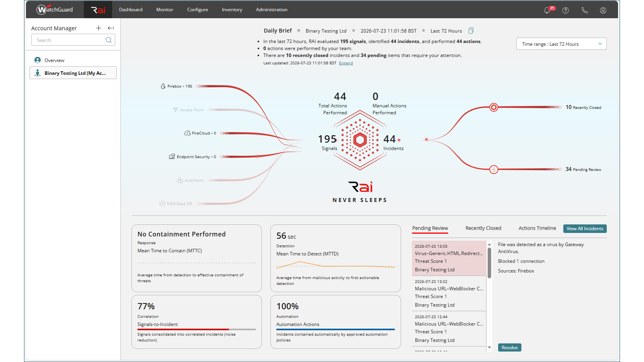The image size is (644, 362).
Task: Click the 56 sec detection value
Action: click(x=286, y=236)
